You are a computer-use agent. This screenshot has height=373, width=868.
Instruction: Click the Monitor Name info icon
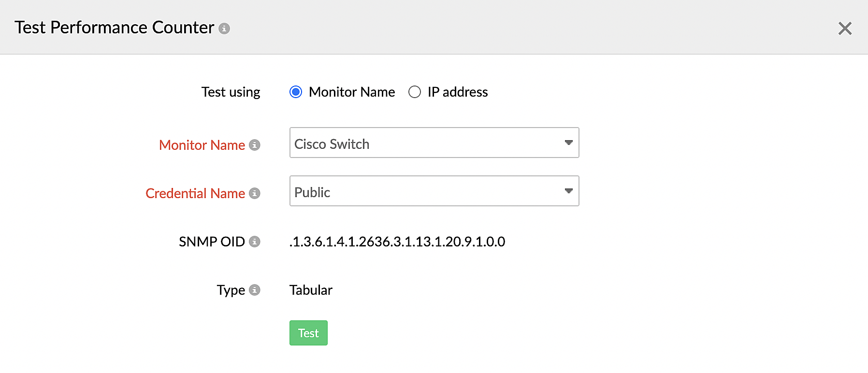pos(255,145)
